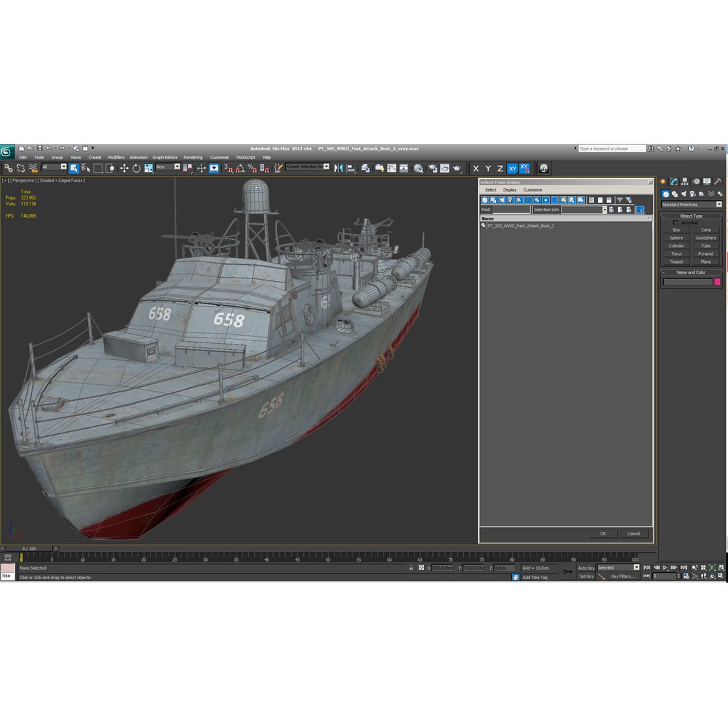
Task: Collapse the Name and Color rollout
Action: click(691, 272)
